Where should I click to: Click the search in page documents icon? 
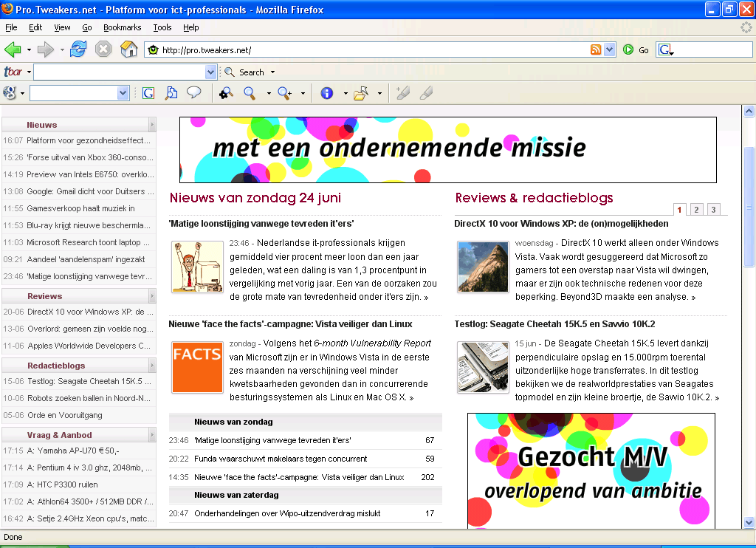tap(171, 92)
